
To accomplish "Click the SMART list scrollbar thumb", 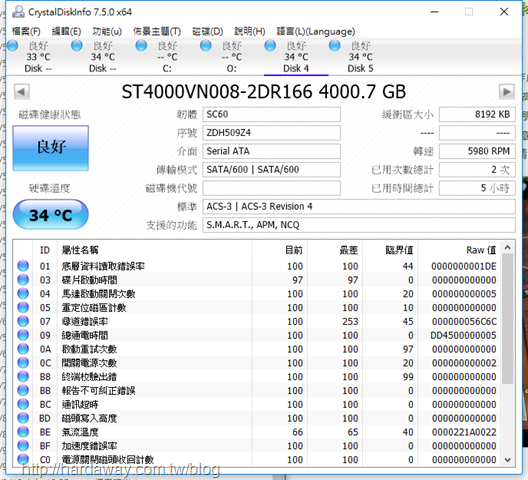I will (507, 319).
